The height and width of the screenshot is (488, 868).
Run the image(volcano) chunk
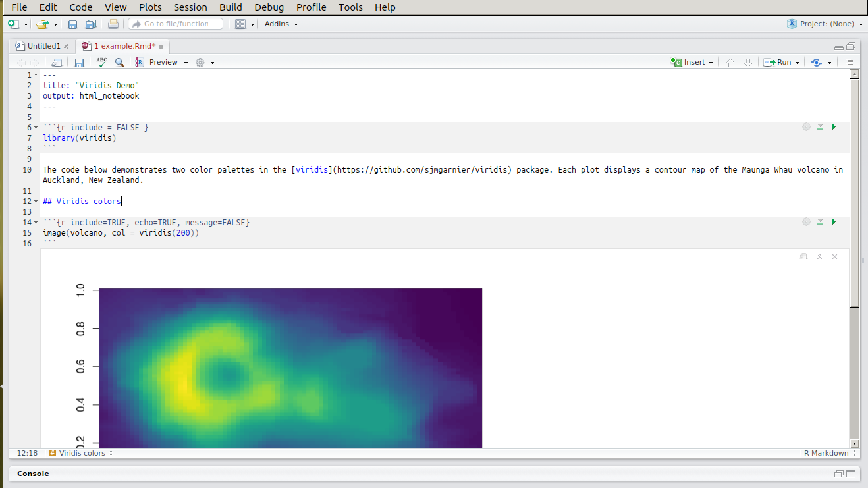[x=834, y=222]
